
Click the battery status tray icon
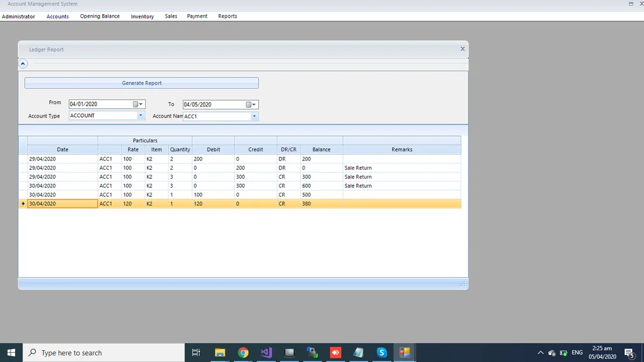[563, 353]
